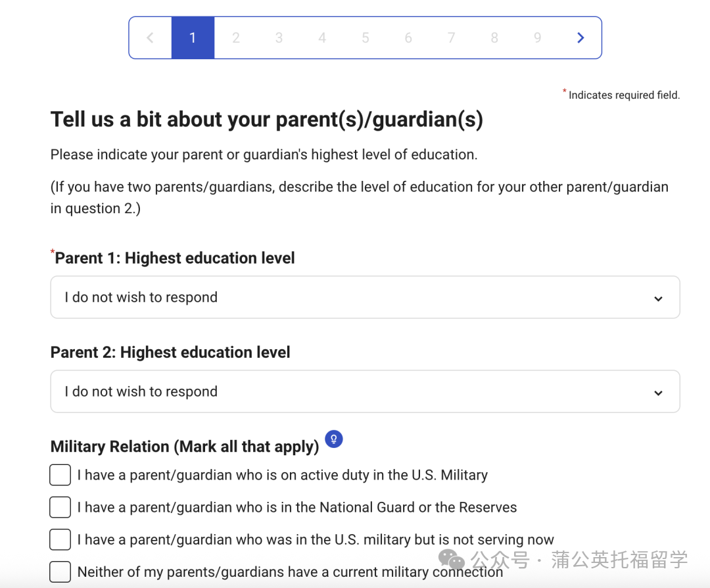The width and height of the screenshot is (710, 588).
Task: Check 'Neither of my parents/guardians' option
Action: (x=60, y=572)
